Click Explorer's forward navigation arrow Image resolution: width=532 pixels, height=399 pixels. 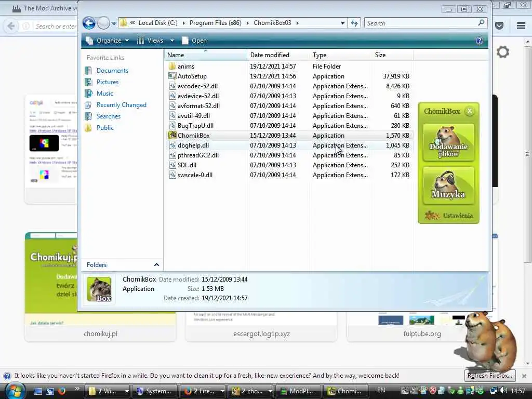[103, 23]
